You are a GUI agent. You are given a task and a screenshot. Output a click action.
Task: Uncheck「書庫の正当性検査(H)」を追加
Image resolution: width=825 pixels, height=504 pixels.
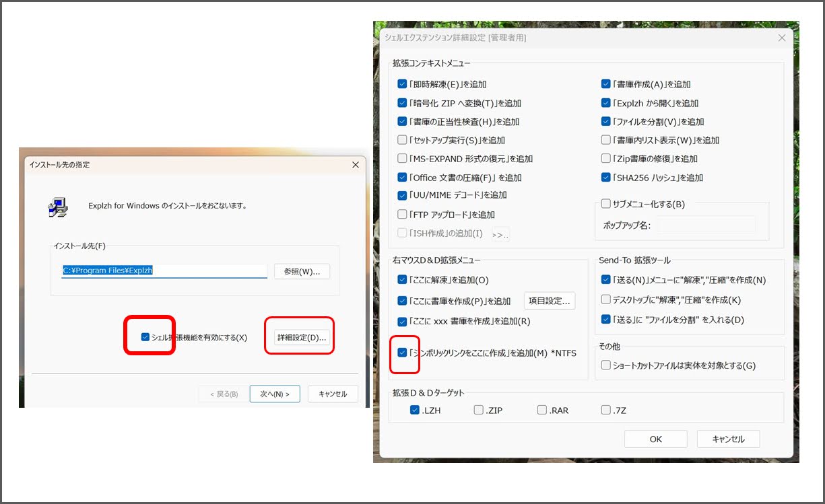(403, 122)
